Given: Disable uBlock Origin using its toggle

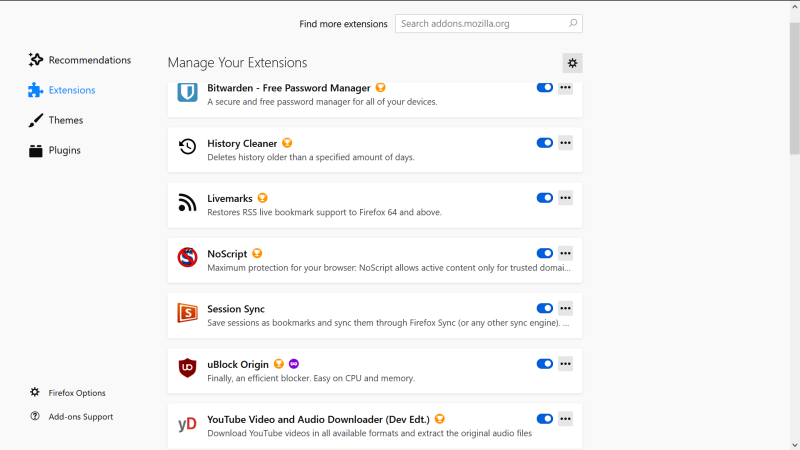Looking at the screenshot, I should pos(545,364).
